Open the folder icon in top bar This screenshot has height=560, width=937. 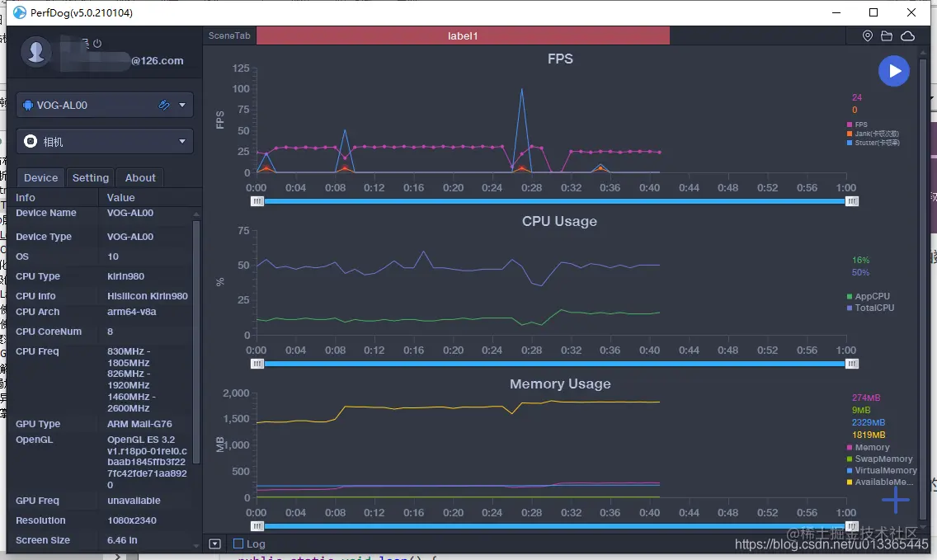[887, 35]
